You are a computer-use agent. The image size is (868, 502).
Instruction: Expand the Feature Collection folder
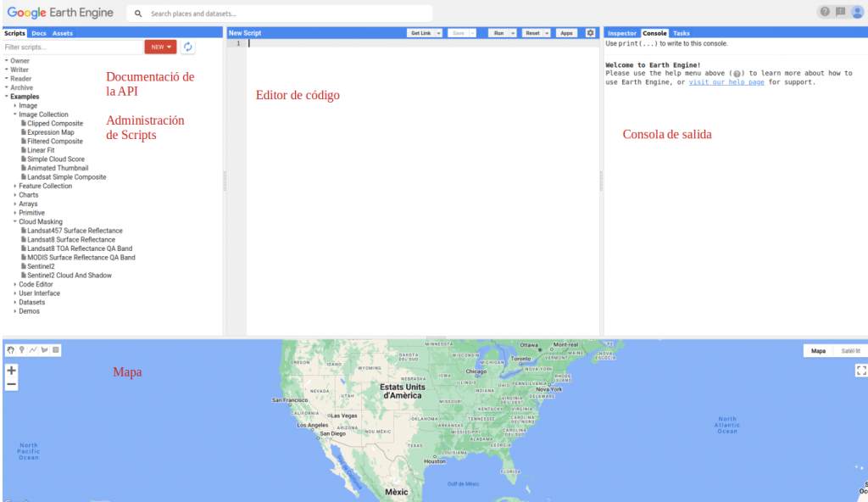tap(15, 186)
